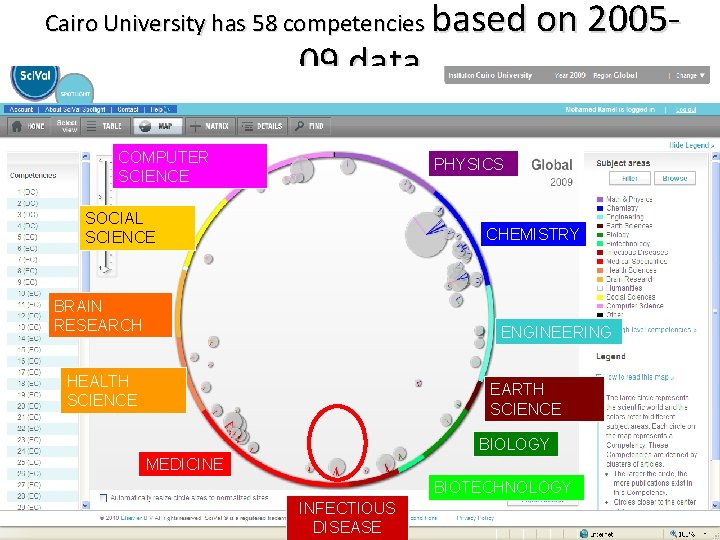
Task: Open the DETAILS view
Action: point(262,126)
